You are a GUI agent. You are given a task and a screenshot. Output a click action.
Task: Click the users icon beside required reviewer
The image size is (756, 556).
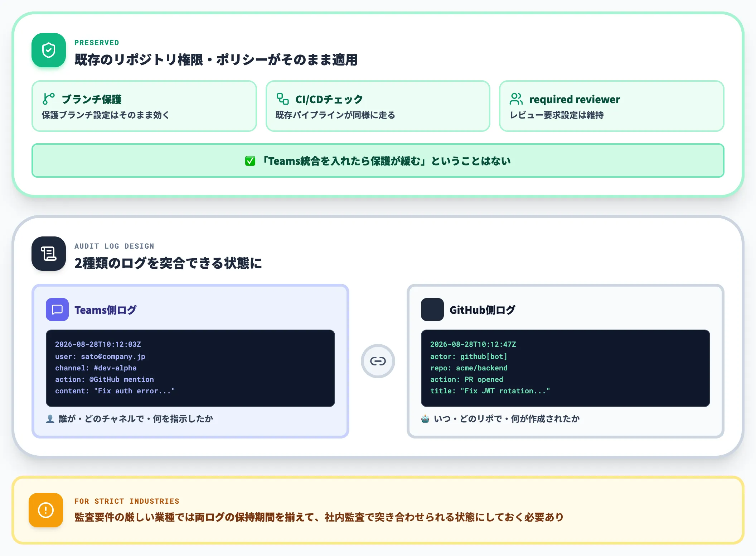click(x=516, y=99)
